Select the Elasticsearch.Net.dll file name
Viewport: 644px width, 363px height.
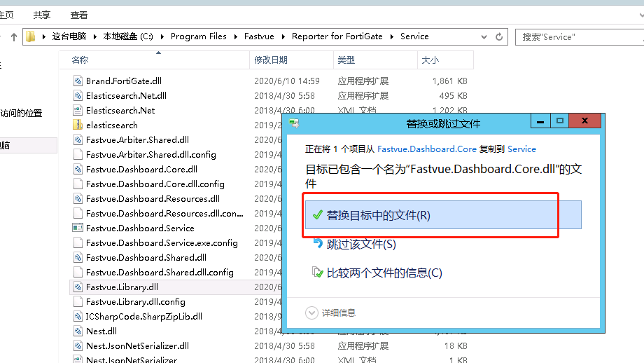tap(126, 96)
